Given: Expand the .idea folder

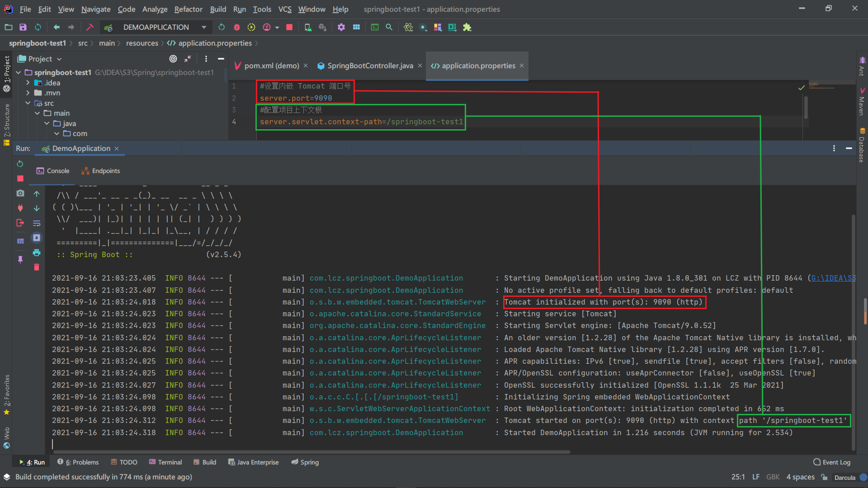Looking at the screenshot, I should (x=28, y=83).
